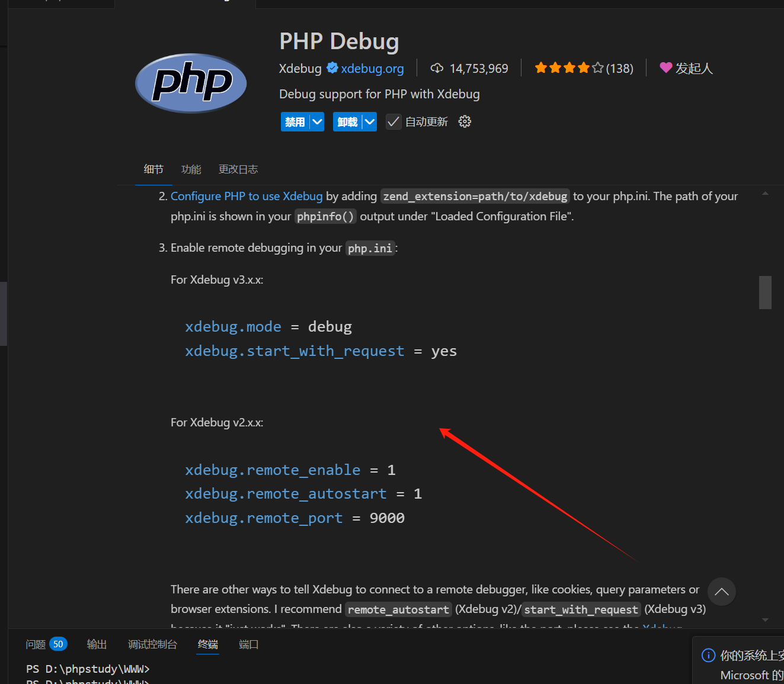Open the 输出 panel tab
This screenshot has height=684, width=784.
97,644
